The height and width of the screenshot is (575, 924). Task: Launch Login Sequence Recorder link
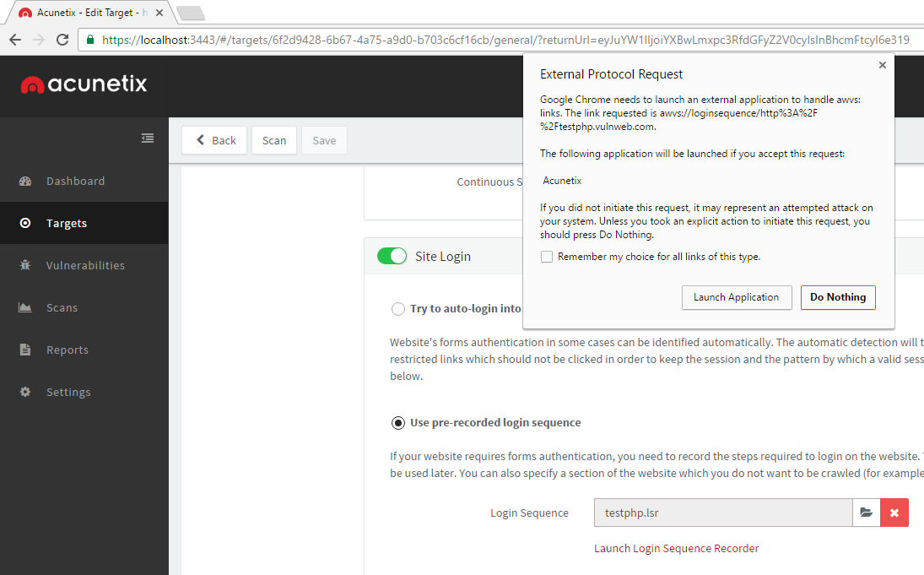[x=676, y=549]
